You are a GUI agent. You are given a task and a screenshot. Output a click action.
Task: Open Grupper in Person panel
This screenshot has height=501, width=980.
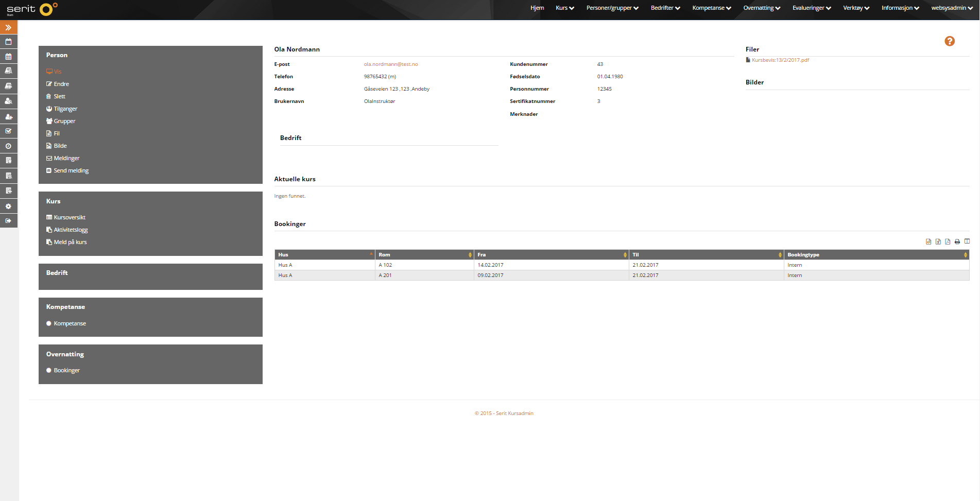pos(61,121)
